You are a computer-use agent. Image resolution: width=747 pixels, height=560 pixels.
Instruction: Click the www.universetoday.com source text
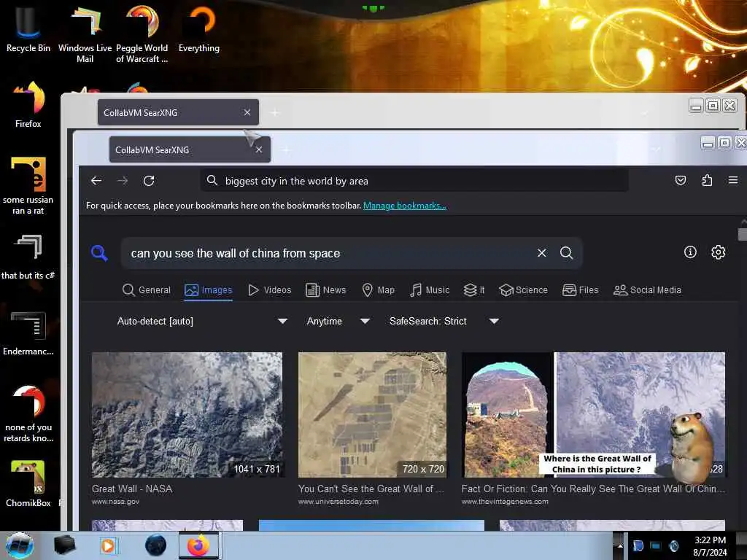[338, 502]
